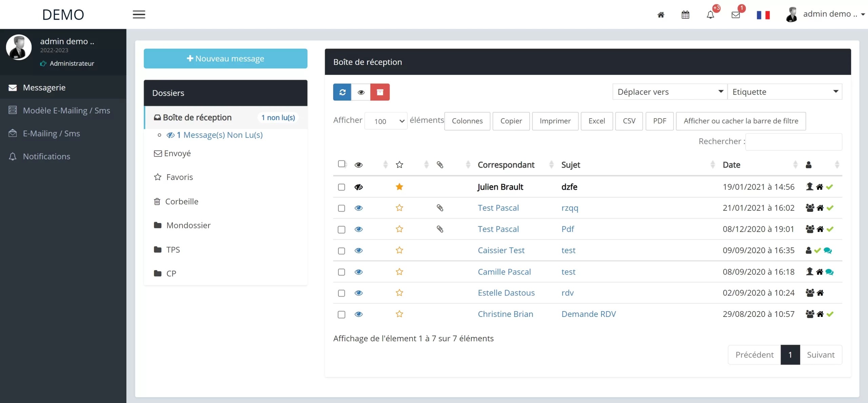Open the envelope messages icon in header
The image size is (868, 403).
pyautogui.click(x=735, y=15)
